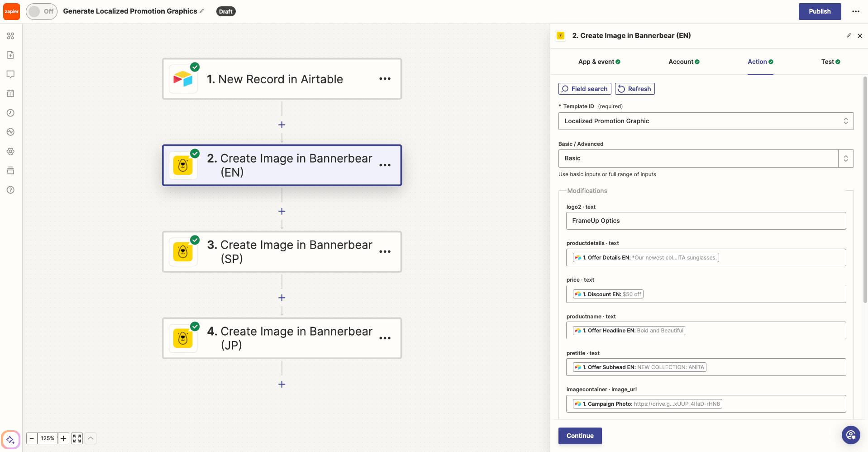Click the fit-to-view zoom icon
868x452 pixels.
point(76,438)
